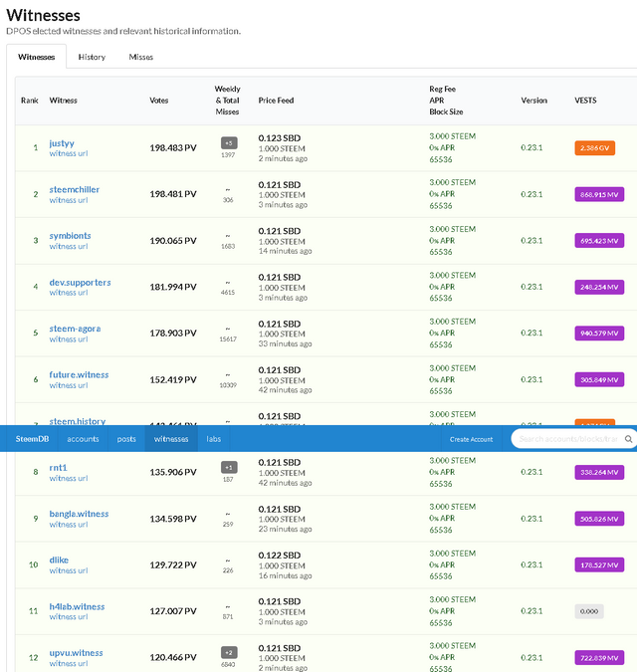Open justyy's witness url link
This screenshot has width=637, height=672.
point(69,153)
